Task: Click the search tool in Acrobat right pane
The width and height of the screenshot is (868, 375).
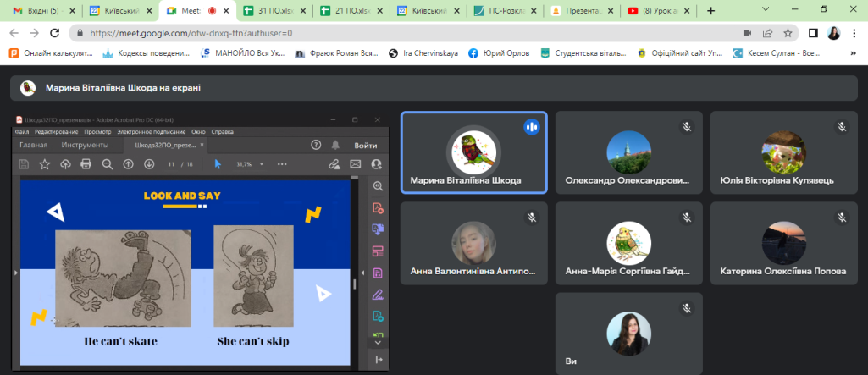Action: tap(379, 186)
